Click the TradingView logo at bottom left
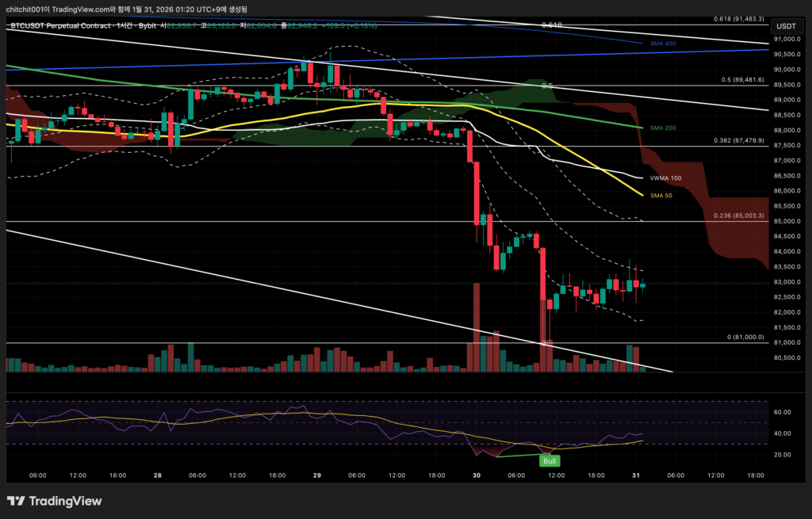Image resolution: width=812 pixels, height=519 pixels. click(x=54, y=501)
